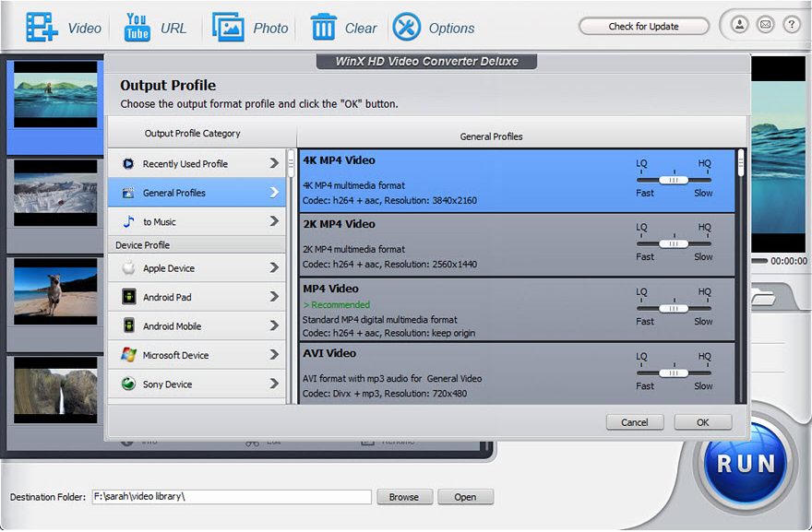The image size is (812, 532).
Task: Click the user account icon
Action: pyautogui.click(x=739, y=24)
